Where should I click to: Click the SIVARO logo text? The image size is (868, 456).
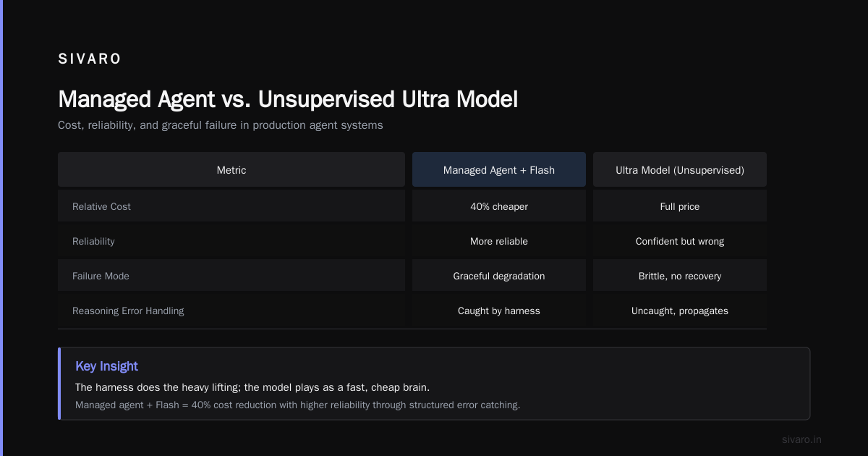[x=90, y=59]
